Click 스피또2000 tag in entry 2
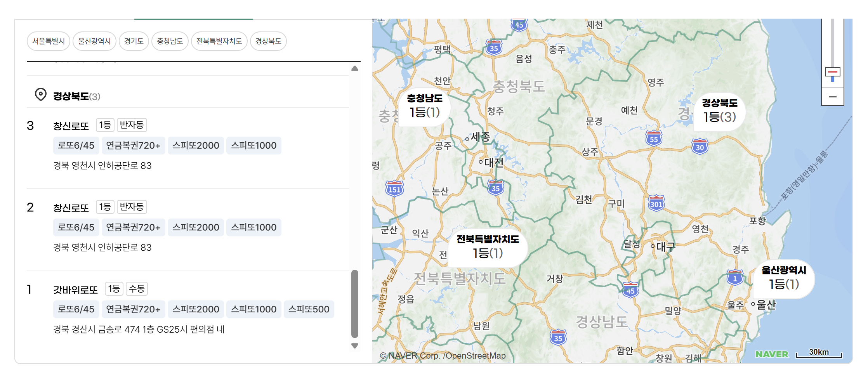Viewport: 868px width, 392px height. (x=196, y=227)
